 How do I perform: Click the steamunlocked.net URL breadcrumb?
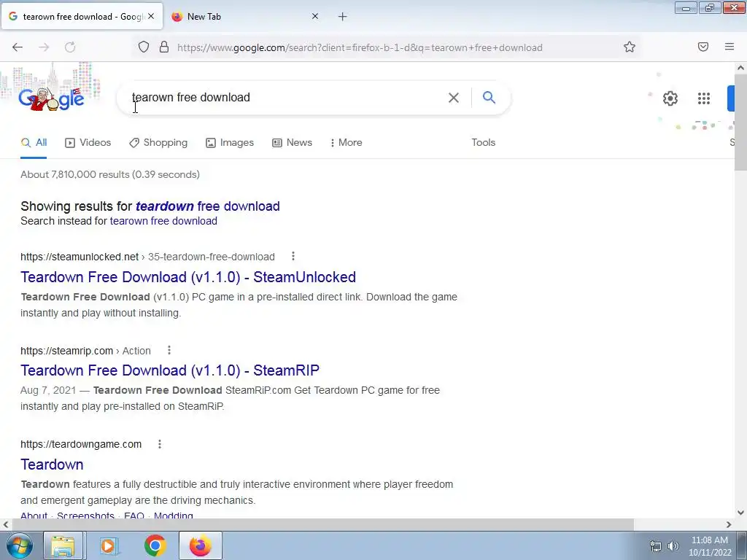[147, 257]
